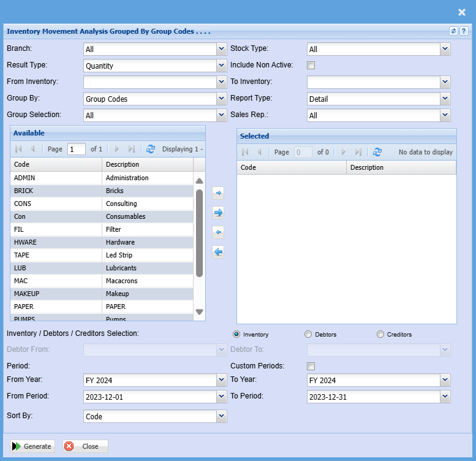Expand the Report Type dropdown

[445, 99]
